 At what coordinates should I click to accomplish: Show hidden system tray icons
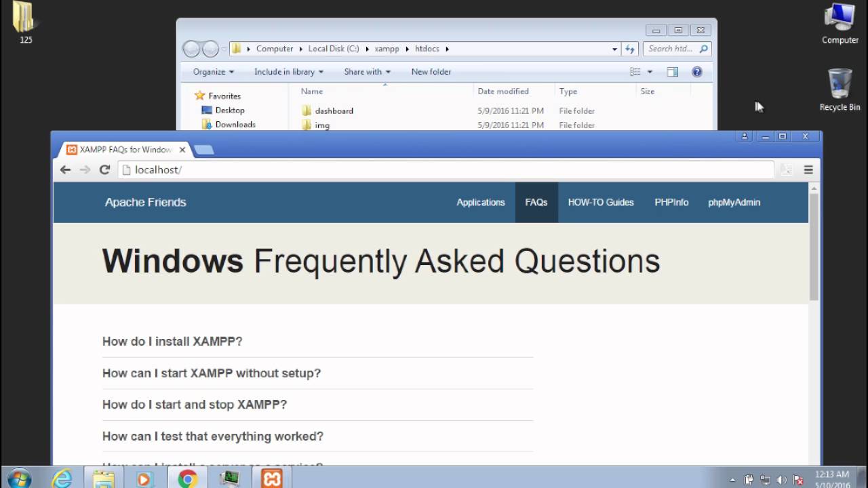[732, 480]
